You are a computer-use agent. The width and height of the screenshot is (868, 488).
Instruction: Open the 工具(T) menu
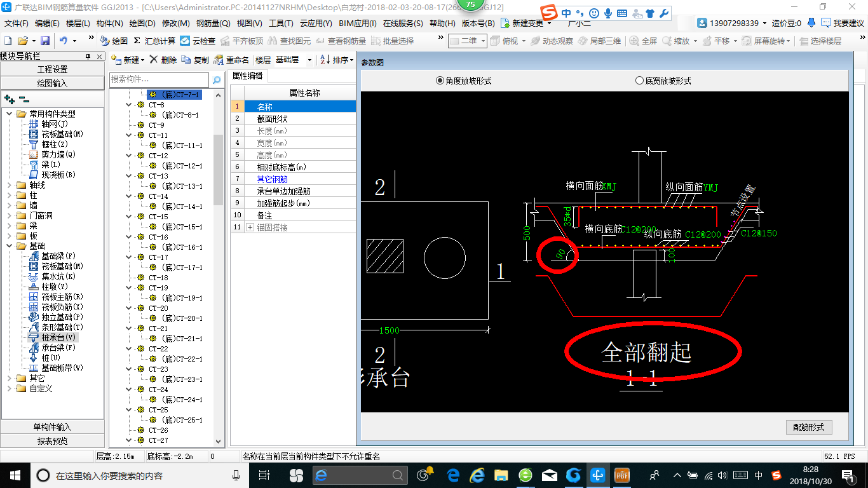coord(281,23)
